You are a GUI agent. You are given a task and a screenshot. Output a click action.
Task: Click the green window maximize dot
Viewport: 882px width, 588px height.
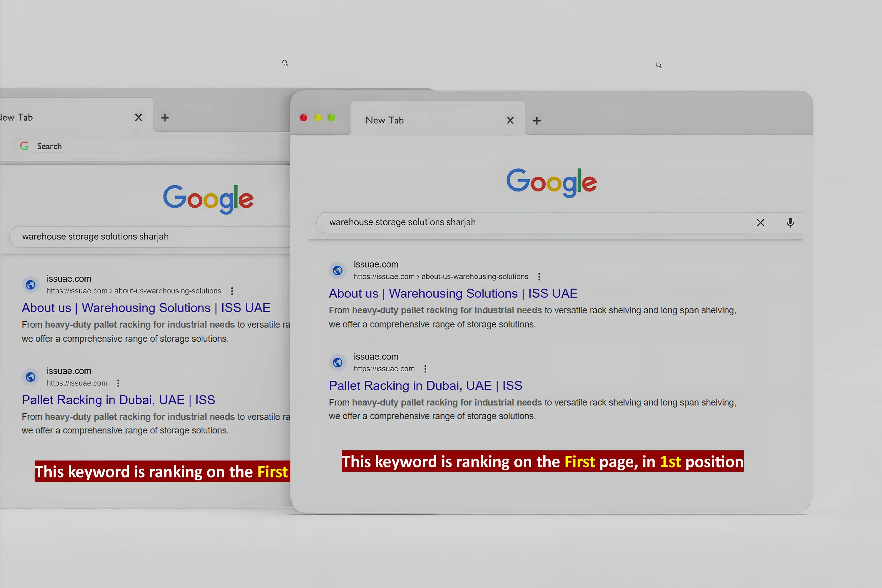click(x=331, y=118)
